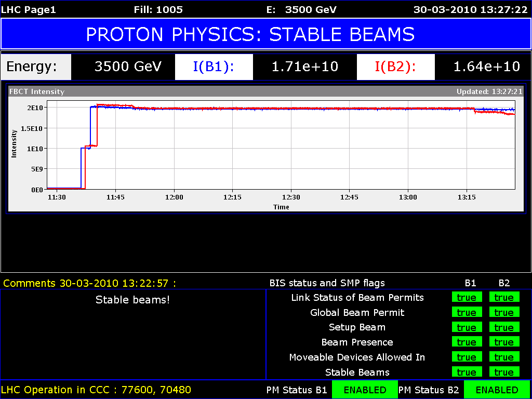This screenshot has width=532, height=399.
Task: Toggle the B1 Stable Beams flag
Action: click(467, 372)
